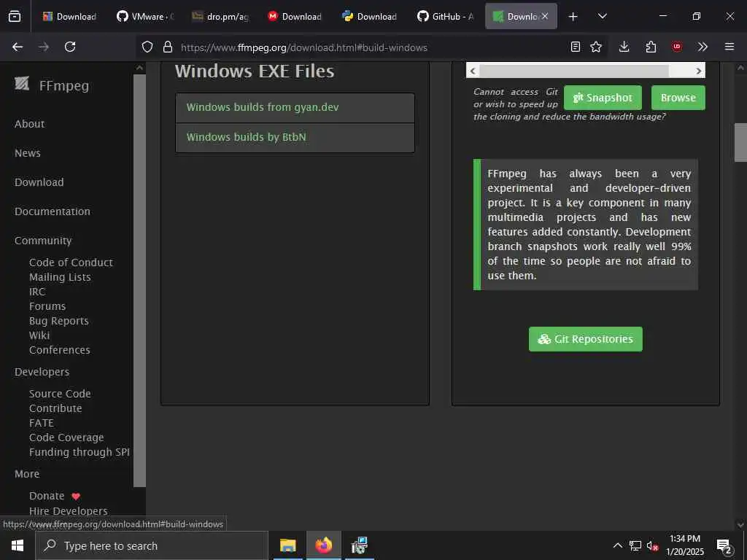The image size is (747, 560).
Task: Open the Git Repositories button
Action: click(x=586, y=339)
